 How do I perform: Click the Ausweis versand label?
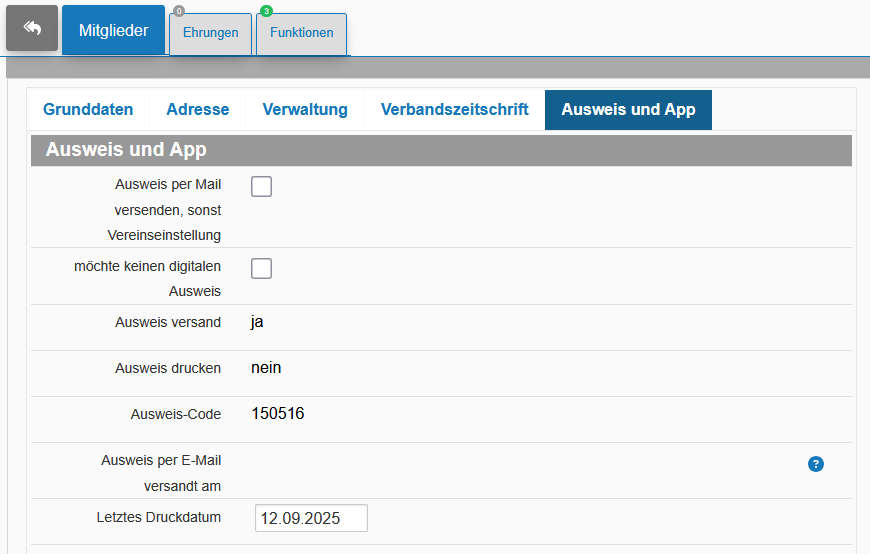[x=168, y=322]
